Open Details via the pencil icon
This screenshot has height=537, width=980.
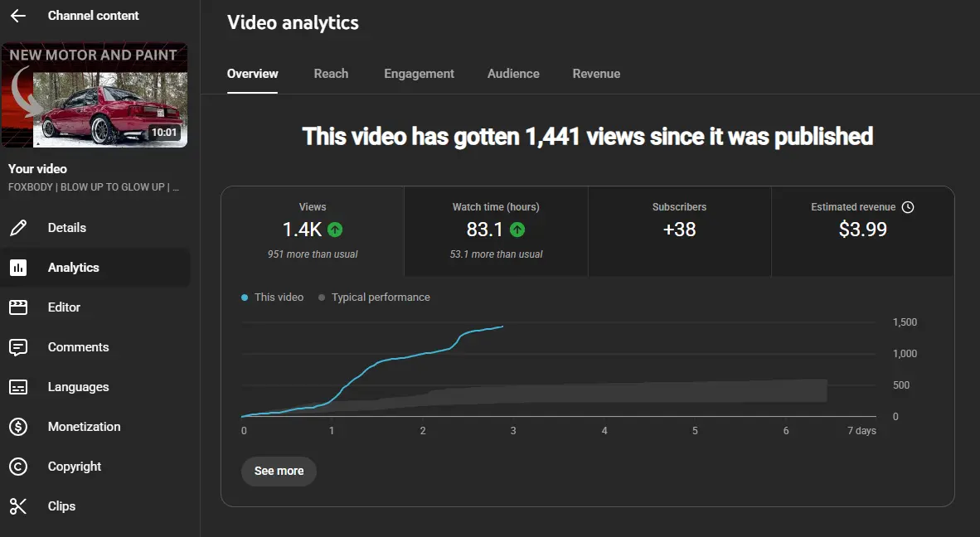tap(18, 227)
